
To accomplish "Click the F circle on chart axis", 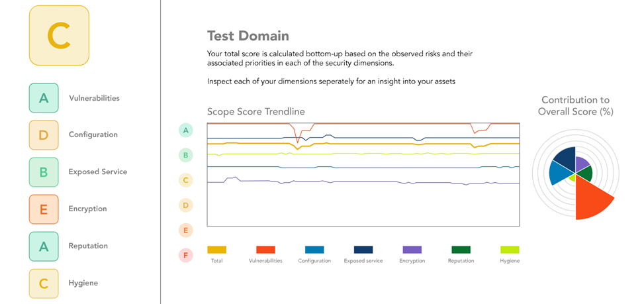I will click(x=186, y=254).
